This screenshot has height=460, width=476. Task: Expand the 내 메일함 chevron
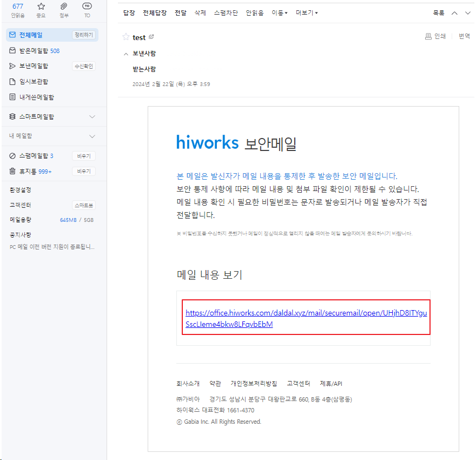(92, 136)
